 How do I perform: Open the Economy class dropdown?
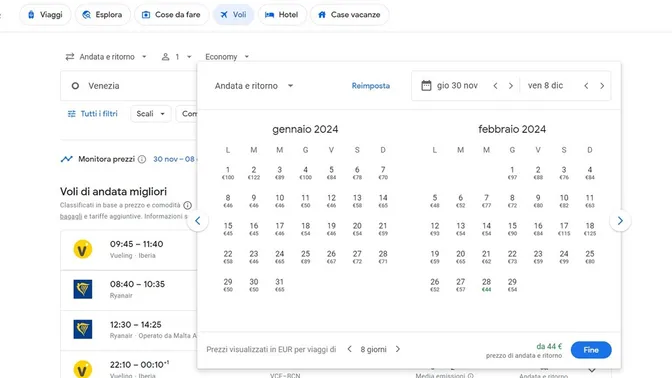click(x=227, y=57)
